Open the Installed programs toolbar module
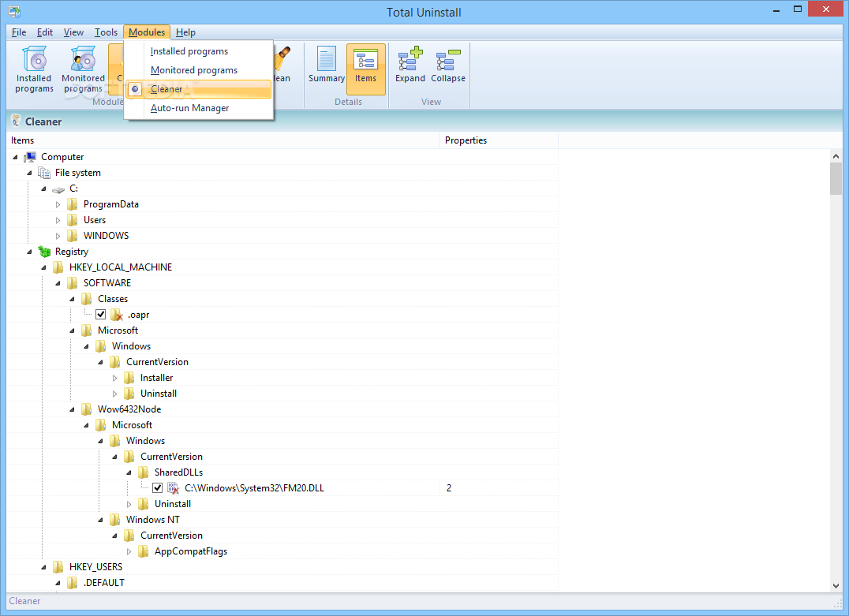This screenshot has height=616, width=849. (34, 69)
